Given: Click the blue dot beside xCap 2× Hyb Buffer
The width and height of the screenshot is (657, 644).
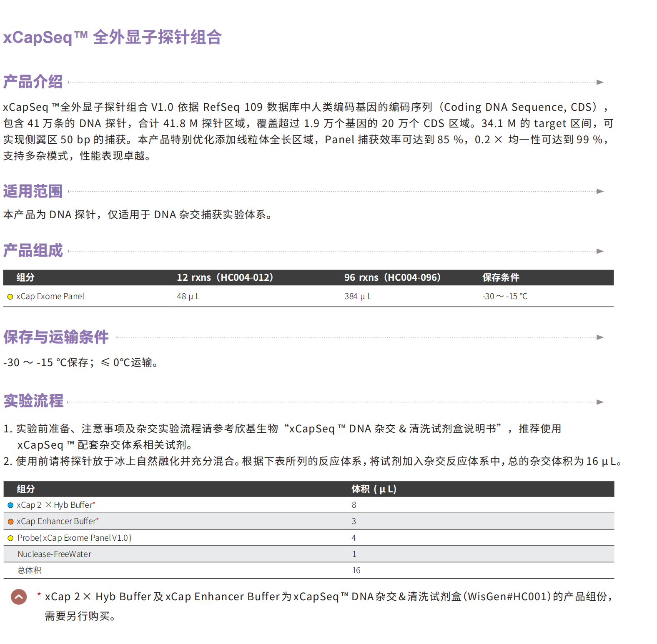Looking at the screenshot, I should pos(11,505).
